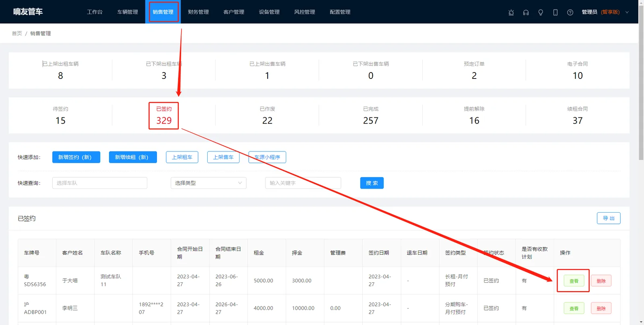The image size is (644, 325).
Task: Click customer name 于大喵
Action: [70, 281]
